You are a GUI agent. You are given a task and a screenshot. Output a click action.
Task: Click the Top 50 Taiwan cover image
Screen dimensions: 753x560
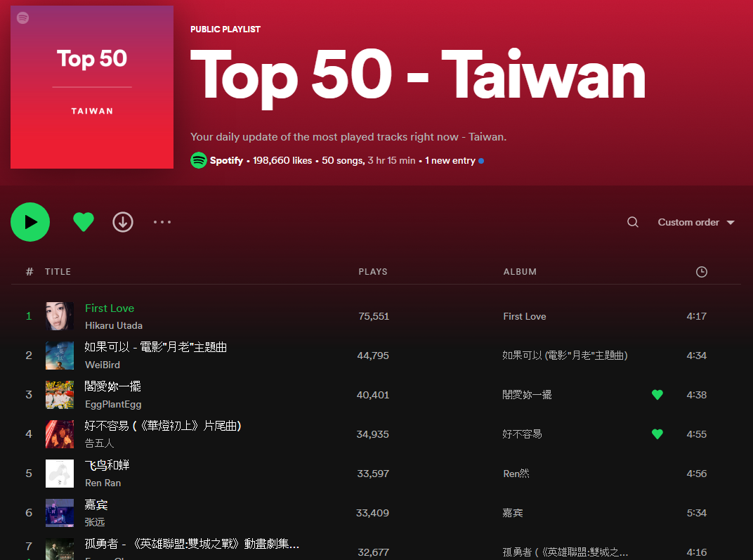(x=92, y=87)
